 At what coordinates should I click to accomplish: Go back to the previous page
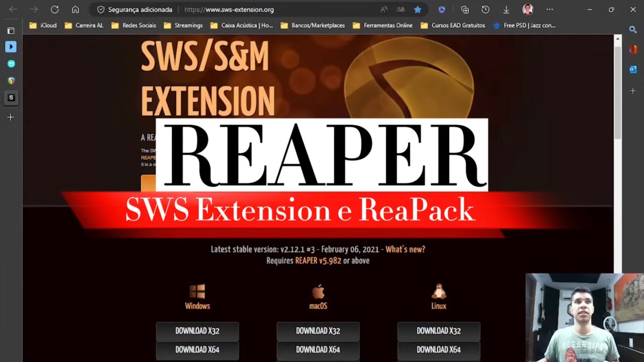(13, 10)
